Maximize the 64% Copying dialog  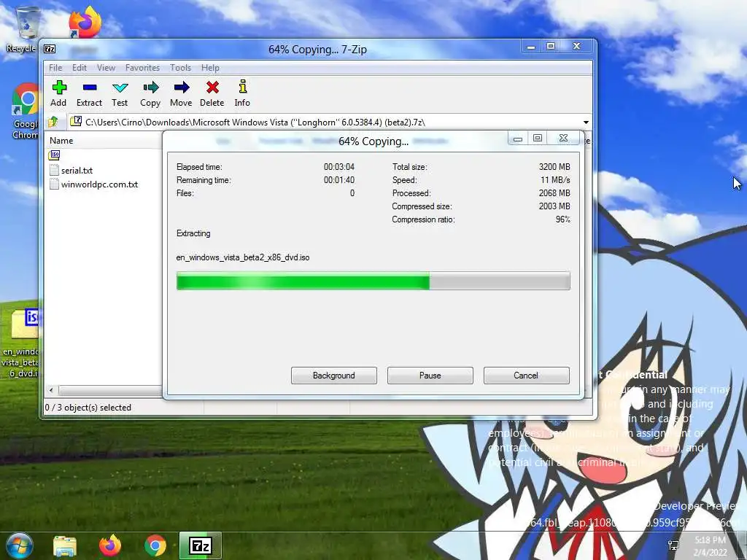tap(538, 138)
